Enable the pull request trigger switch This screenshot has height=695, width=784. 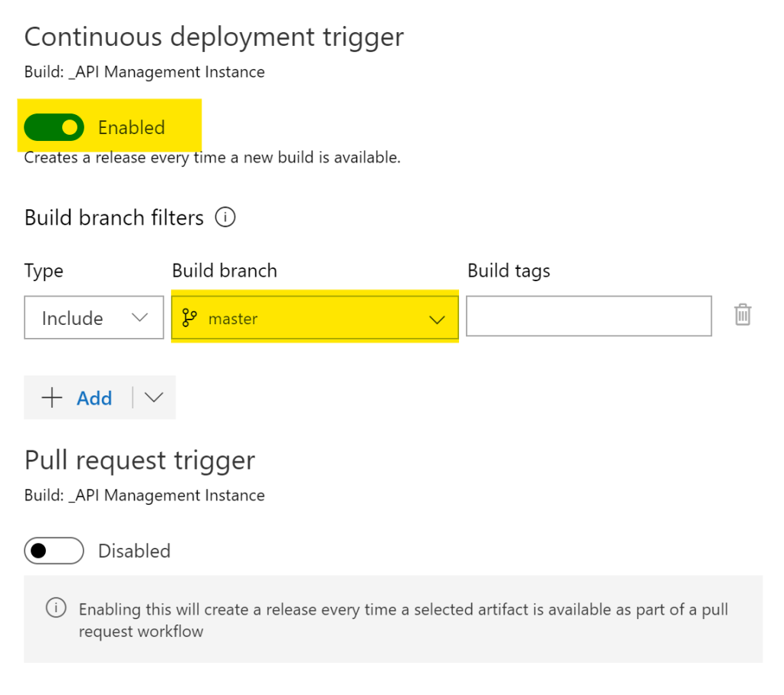[x=54, y=551]
